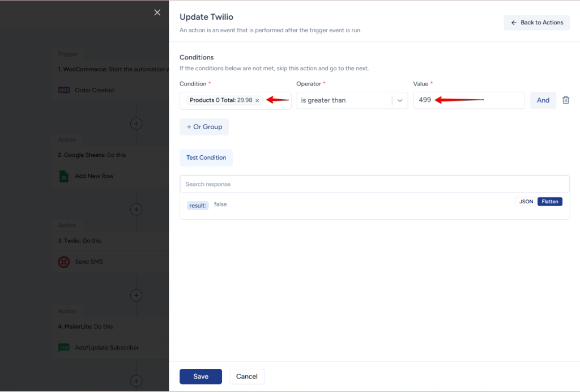The width and height of the screenshot is (580, 392).
Task: Delete the condition with the trash icon
Action: point(565,100)
